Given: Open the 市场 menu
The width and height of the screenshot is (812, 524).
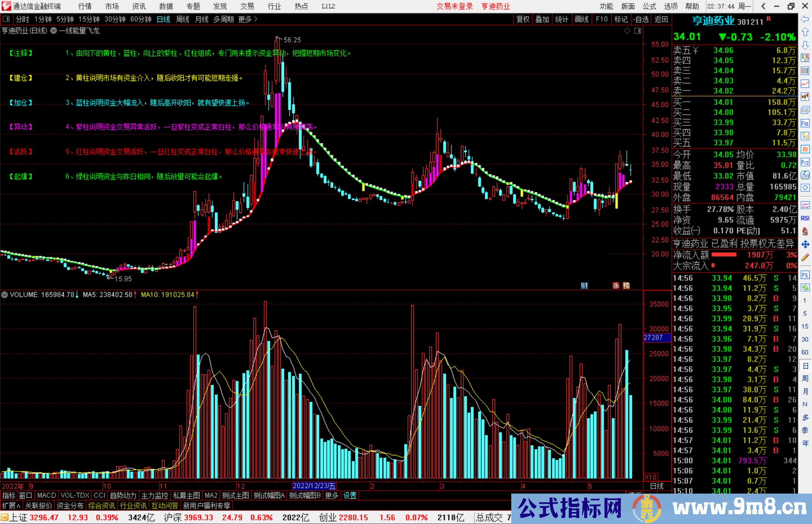Looking at the screenshot, I should tap(112, 6).
